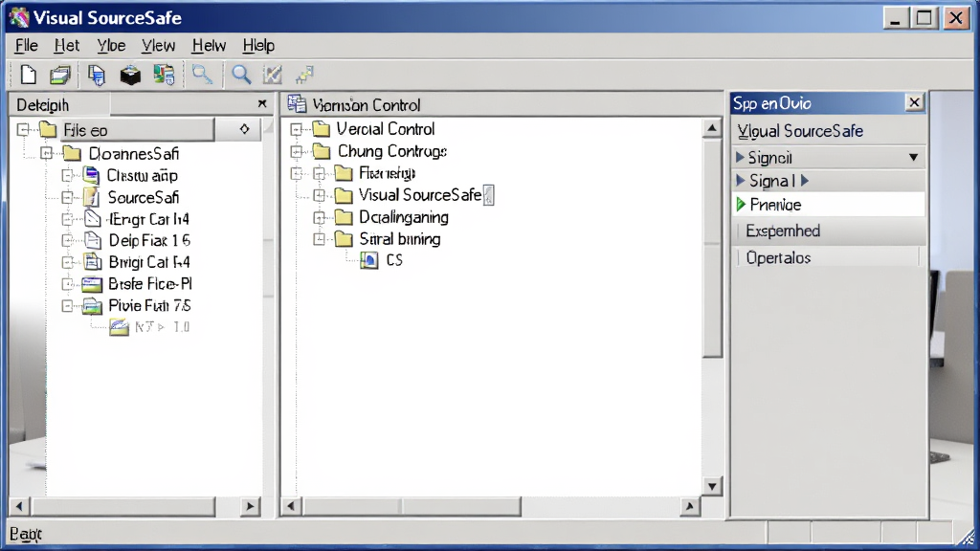
Task: Click the DoannesSafi folder icon
Action: point(72,153)
